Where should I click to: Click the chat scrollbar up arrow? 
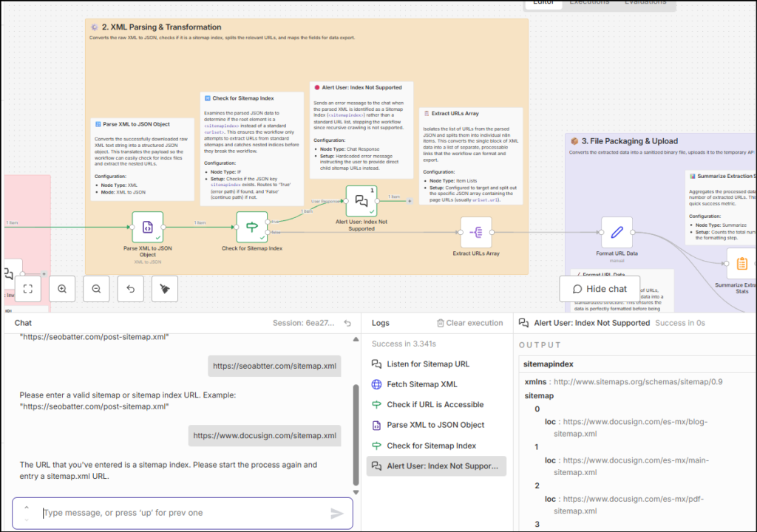pos(356,339)
